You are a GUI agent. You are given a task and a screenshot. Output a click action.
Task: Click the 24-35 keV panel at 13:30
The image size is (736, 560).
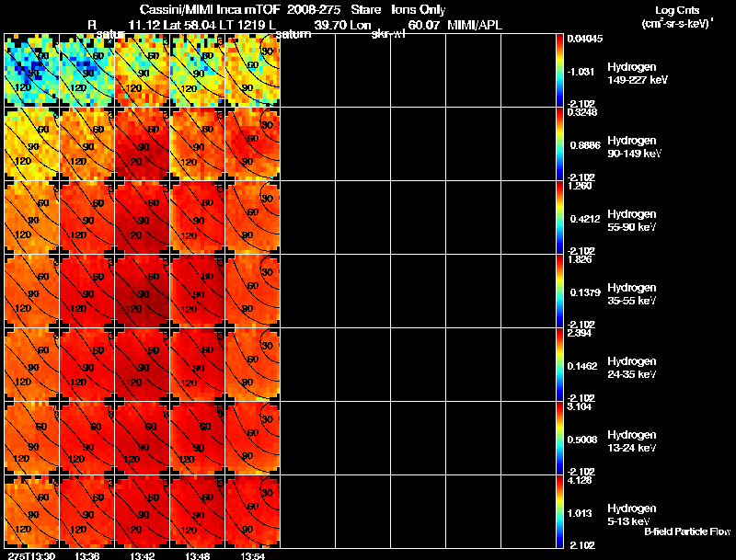click(32, 364)
